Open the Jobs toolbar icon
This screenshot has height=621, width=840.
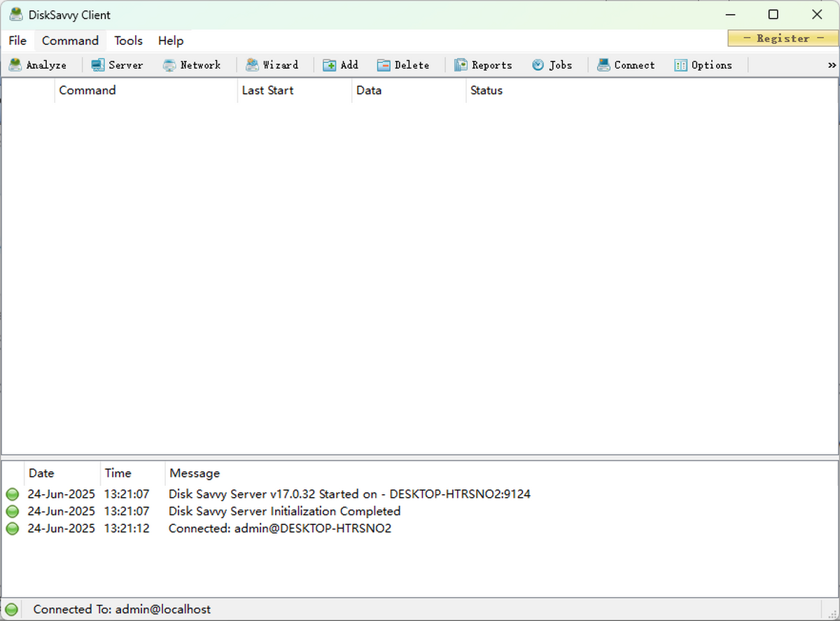click(552, 64)
